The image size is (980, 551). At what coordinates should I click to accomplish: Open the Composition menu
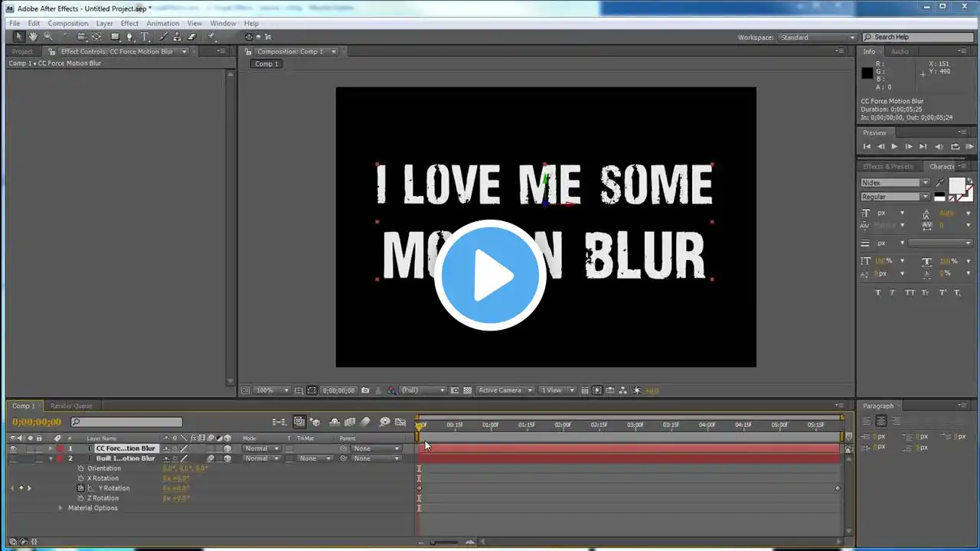[67, 24]
